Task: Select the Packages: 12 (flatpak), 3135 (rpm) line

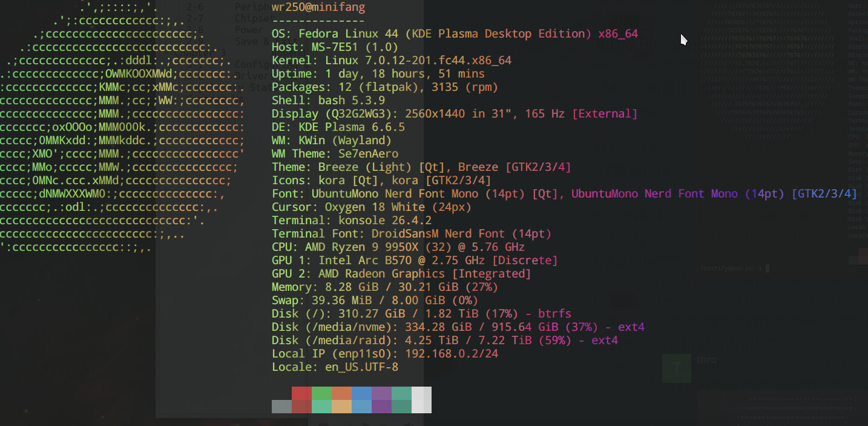Action: pos(385,87)
